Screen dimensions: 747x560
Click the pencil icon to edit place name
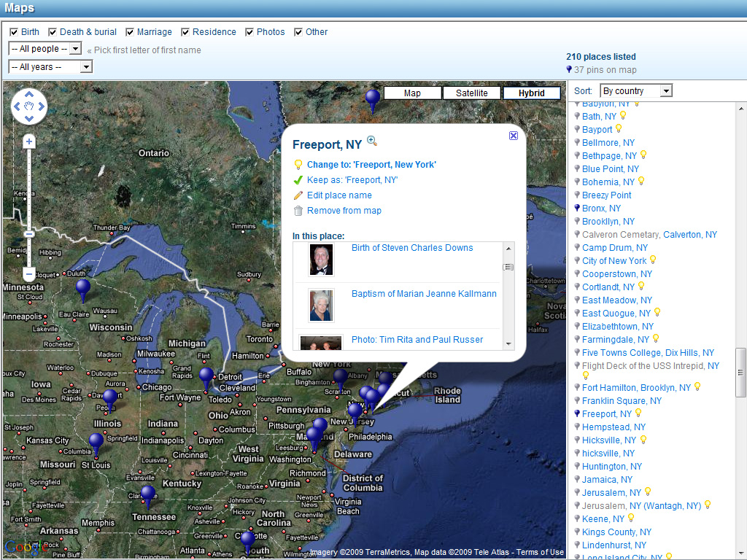tap(298, 195)
